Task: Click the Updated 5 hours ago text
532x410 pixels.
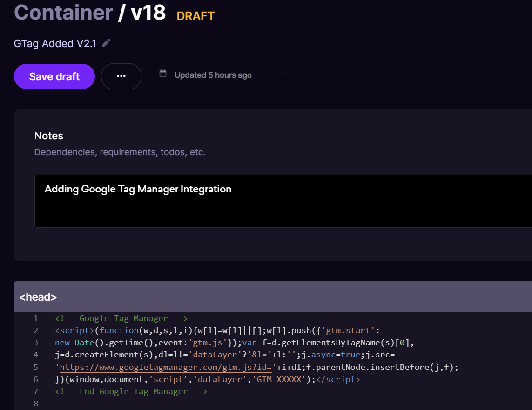Action: pyautogui.click(x=213, y=75)
